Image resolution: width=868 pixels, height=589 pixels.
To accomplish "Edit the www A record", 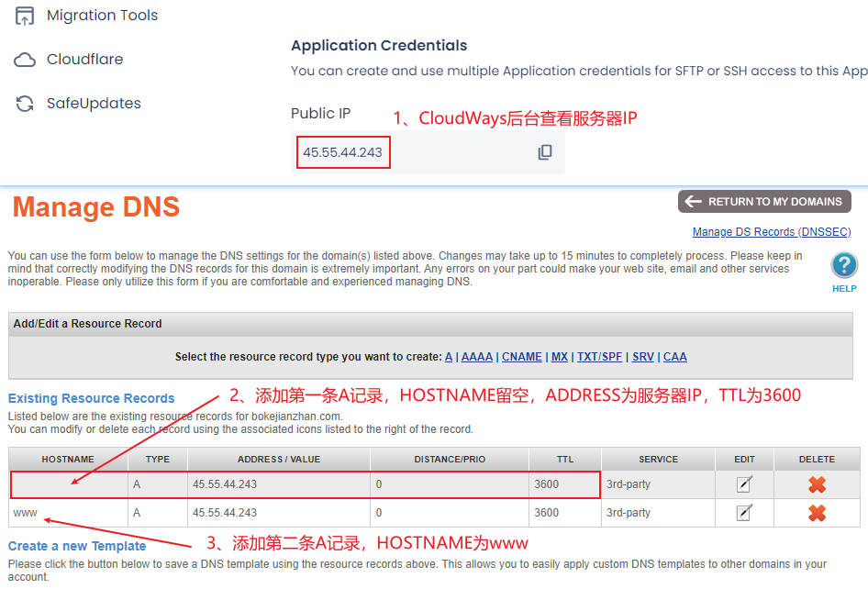I will [744, 513].
